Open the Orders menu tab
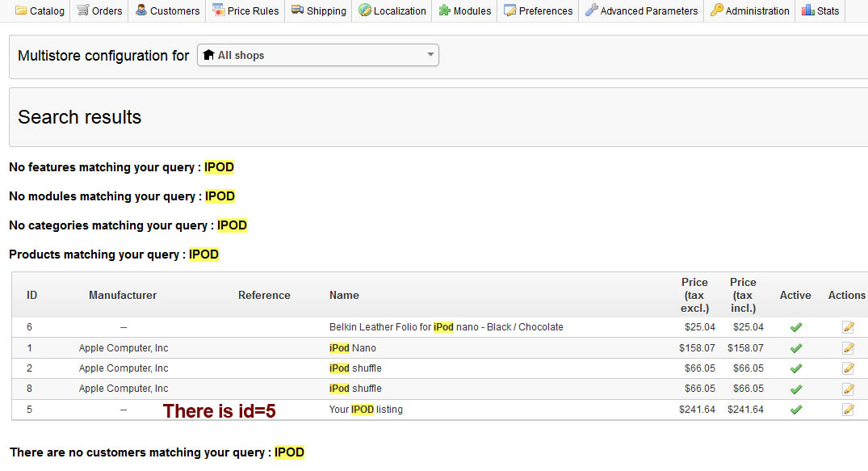This screenshot has width=868, height=471. coord(99,11)
